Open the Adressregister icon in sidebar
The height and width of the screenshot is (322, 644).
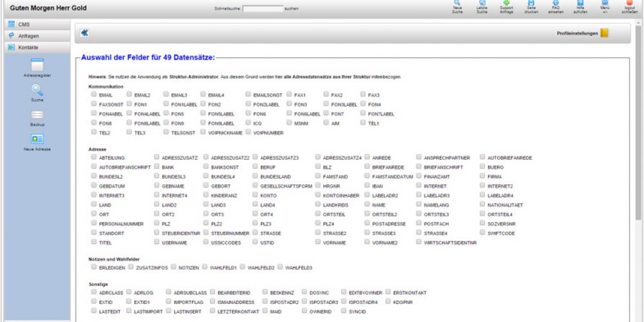[37, 65]
